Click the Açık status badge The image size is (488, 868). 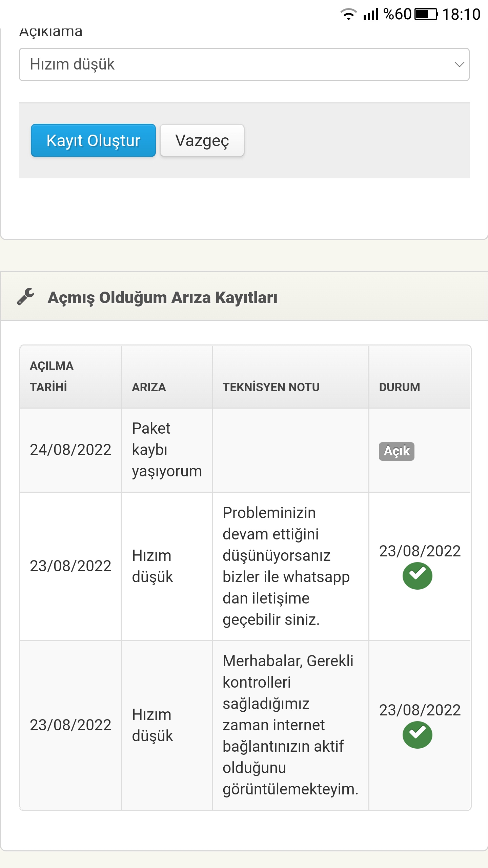[x=396, y=451]
